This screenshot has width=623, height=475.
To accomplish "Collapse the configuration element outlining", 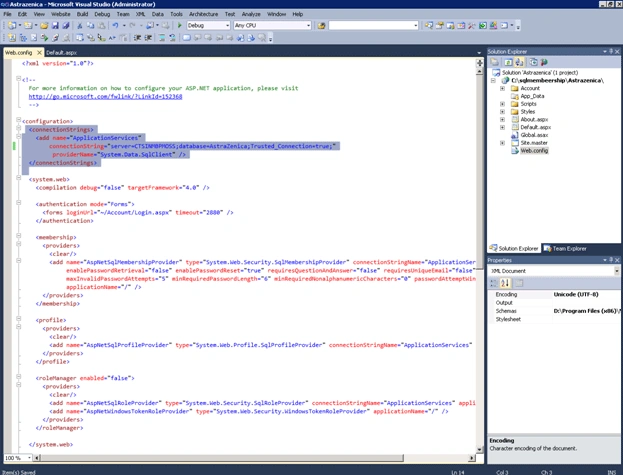I will [19, 120].
